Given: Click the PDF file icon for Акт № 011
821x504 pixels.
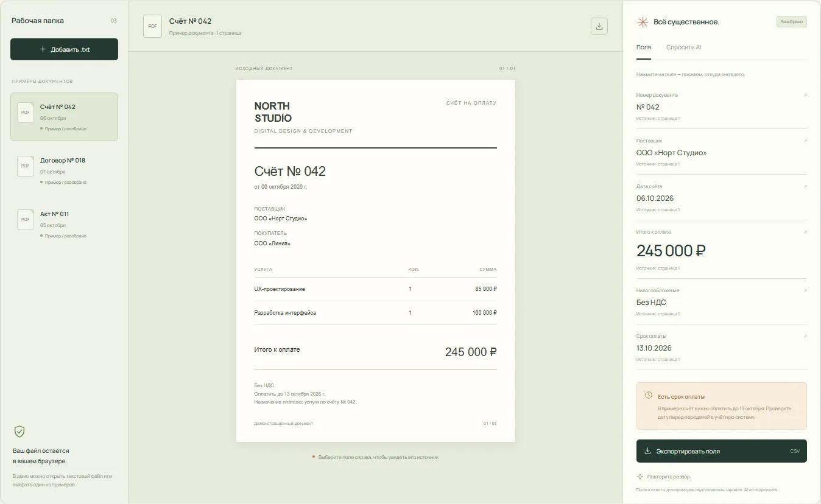Looking at the screenshot, I should pyautogui.click(x=26, y=220).
